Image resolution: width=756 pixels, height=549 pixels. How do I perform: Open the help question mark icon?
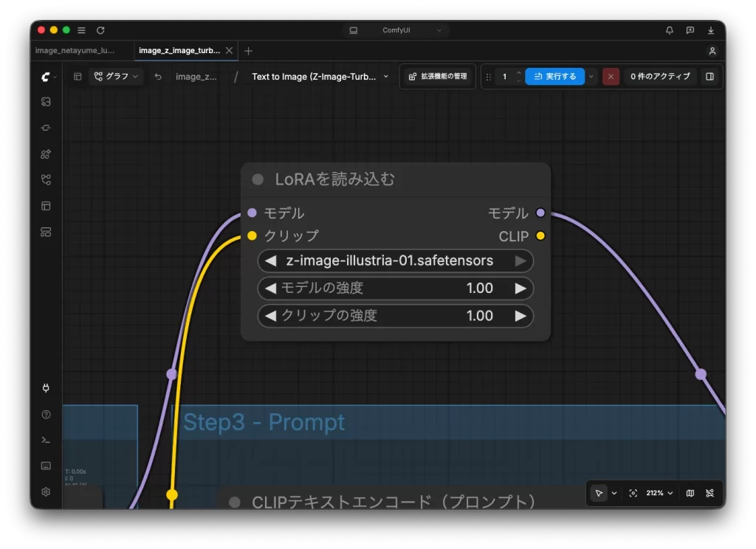click(x=46, y=414)
